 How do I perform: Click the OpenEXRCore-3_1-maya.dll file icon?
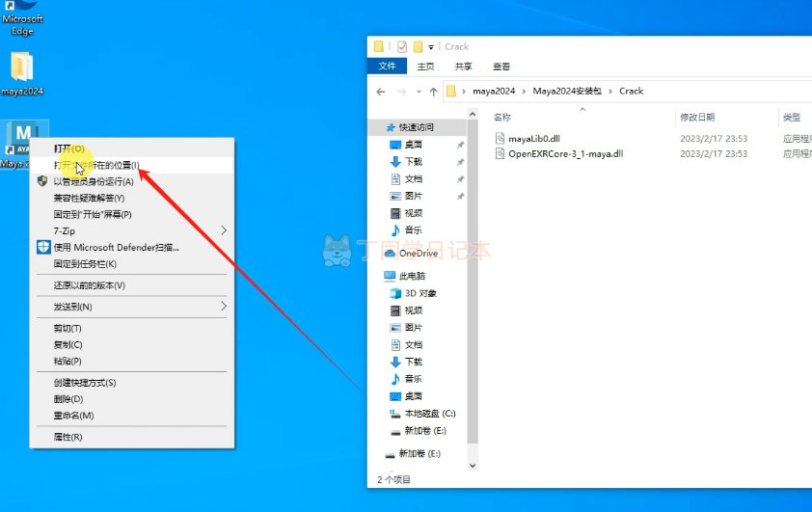tap(500, 153)
